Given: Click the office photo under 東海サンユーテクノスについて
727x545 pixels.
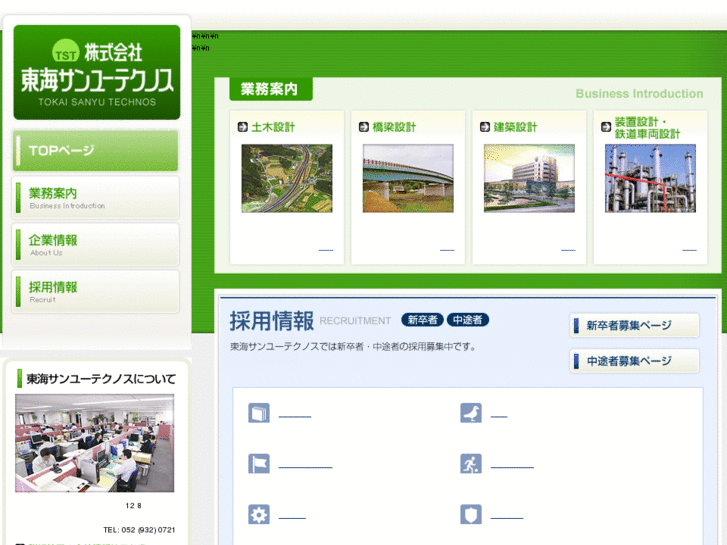Looking at the screenshot, I should click(x=95, y=443).
